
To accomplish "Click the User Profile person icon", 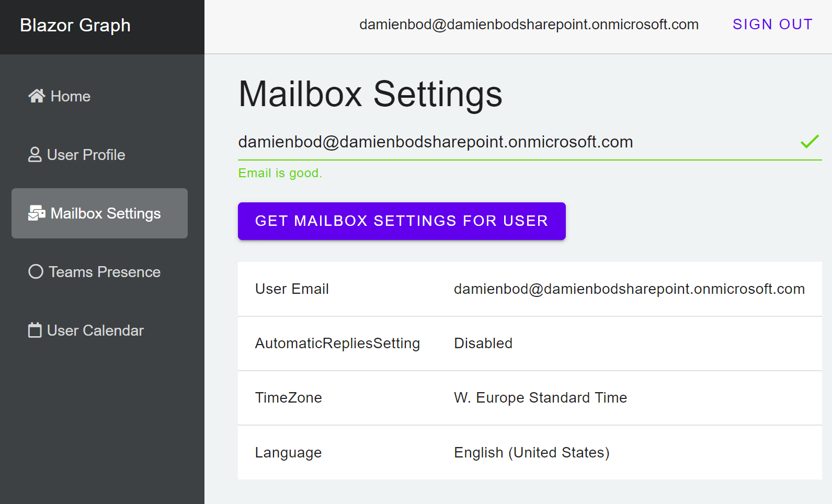I will point(35,155).
